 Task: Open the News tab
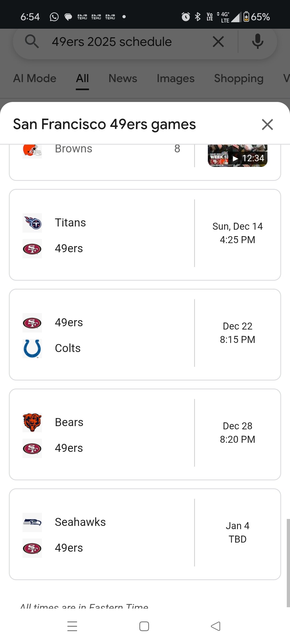point(123,78)
